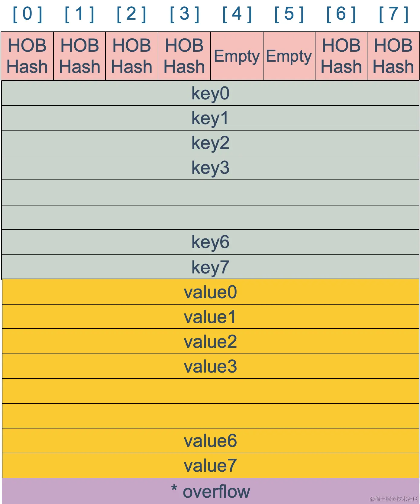This screenshot has width=420, height=504.
Task: Select the value3 row
Action: (x=211, y=366)
